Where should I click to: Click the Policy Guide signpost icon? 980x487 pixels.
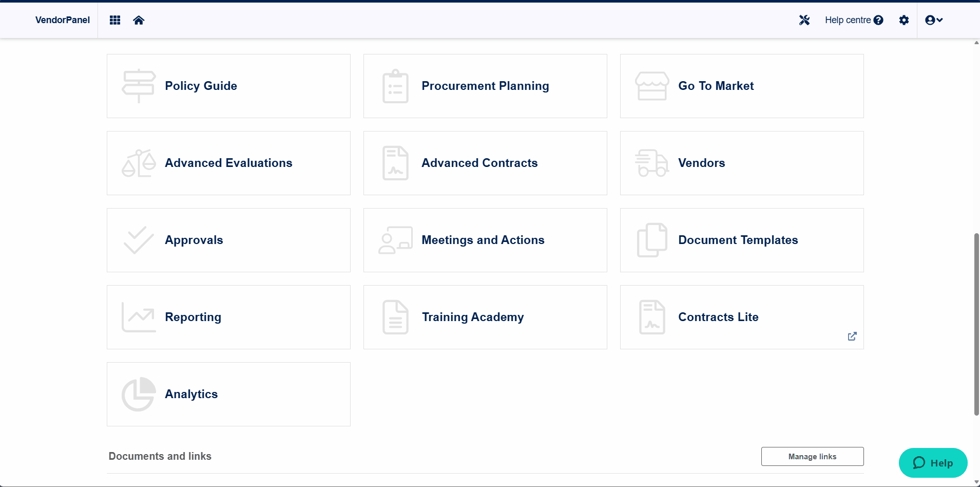tap(139, 86)
